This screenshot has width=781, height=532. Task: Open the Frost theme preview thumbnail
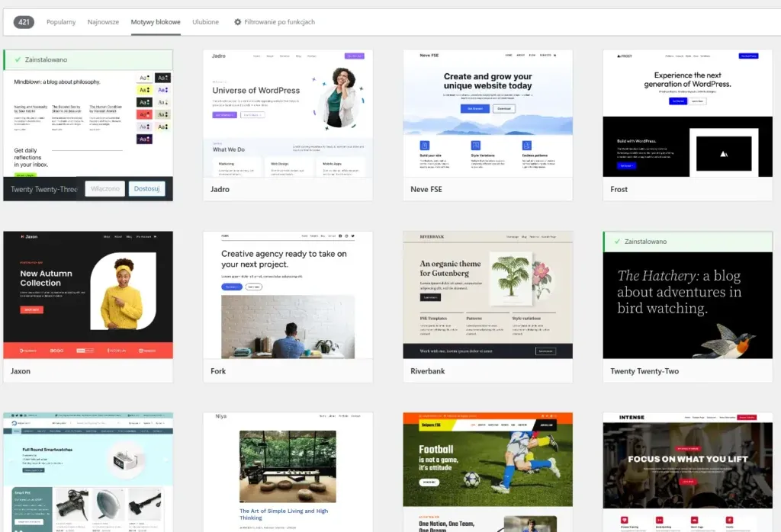pos(687,113)
